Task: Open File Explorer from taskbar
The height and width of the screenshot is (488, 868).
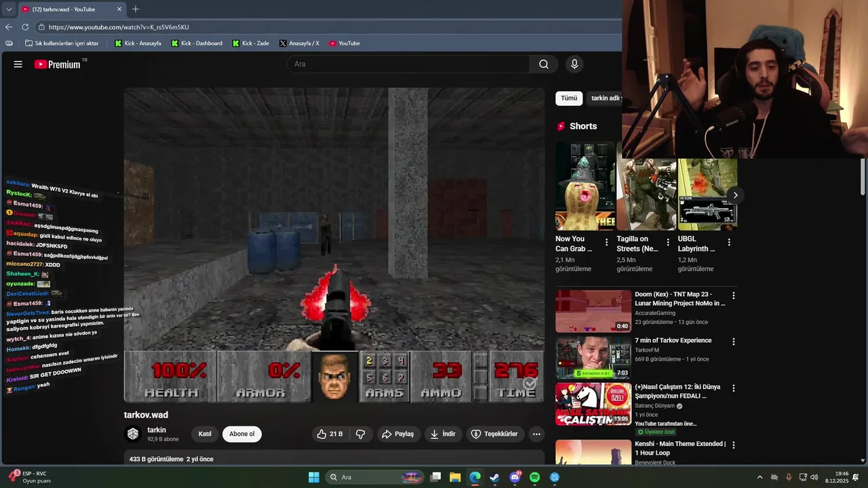Action: 455,477
